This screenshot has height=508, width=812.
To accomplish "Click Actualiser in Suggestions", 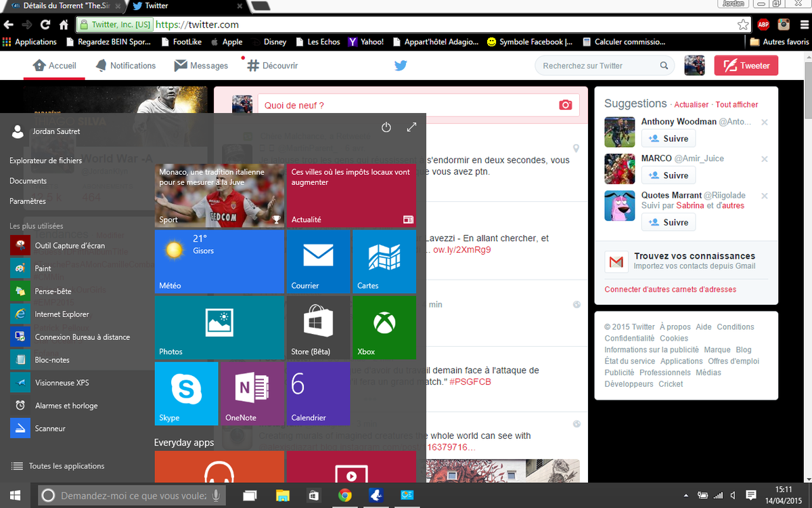I will (692, 104).
